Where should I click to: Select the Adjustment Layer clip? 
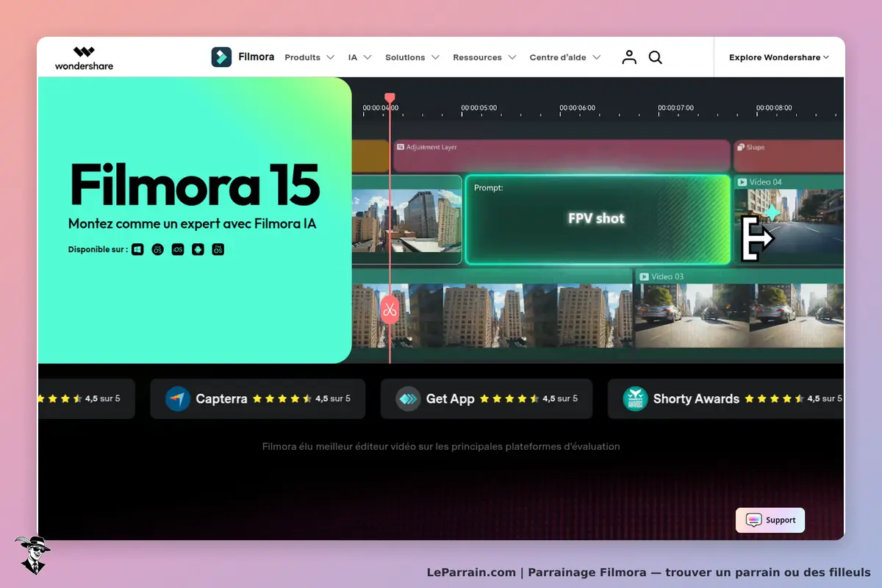coord(562,156)
